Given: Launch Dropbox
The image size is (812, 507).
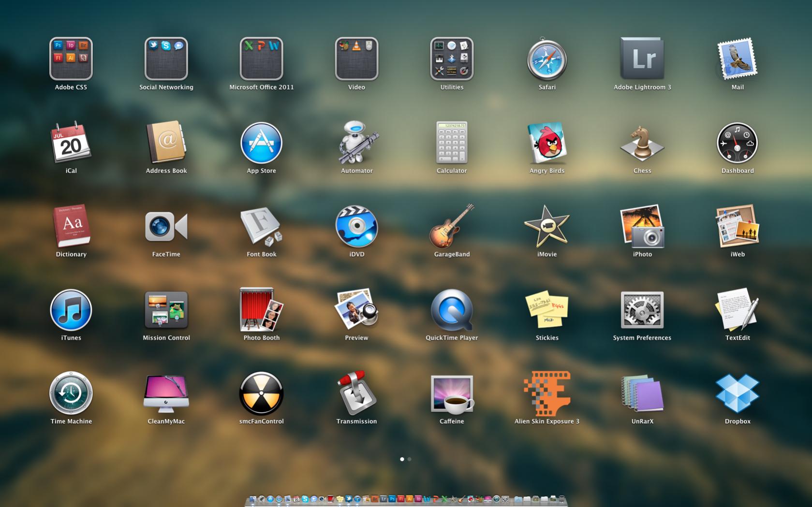Looking at the screenshot, I should [x=738, y=393].
